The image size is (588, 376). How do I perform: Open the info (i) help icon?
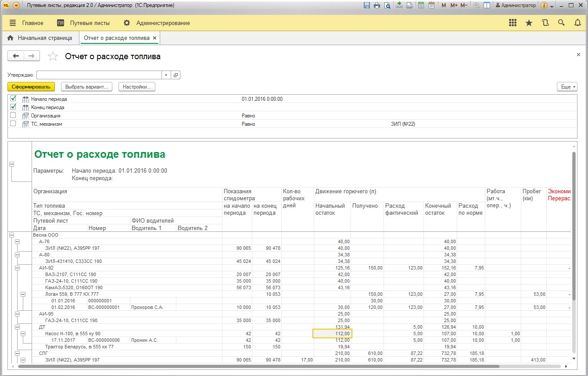[544, 5]
